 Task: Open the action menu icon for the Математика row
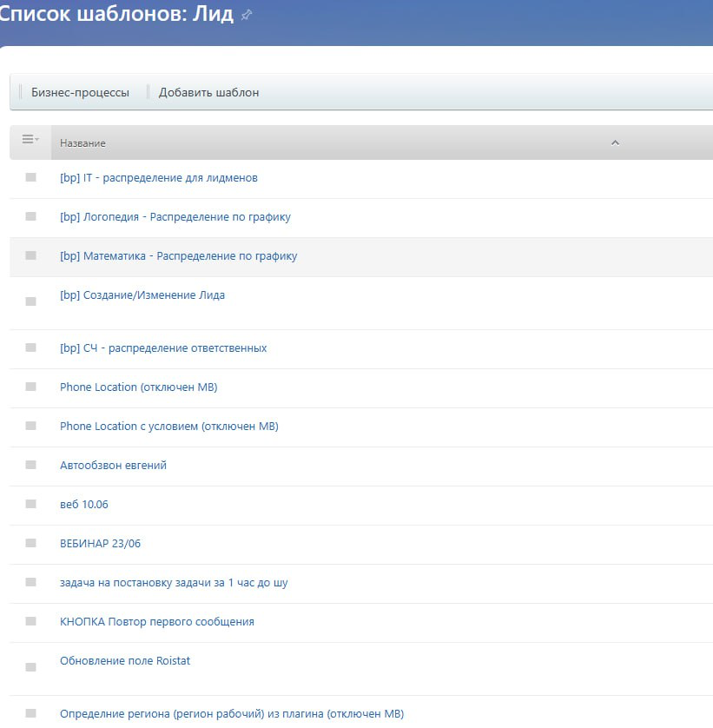30,255
